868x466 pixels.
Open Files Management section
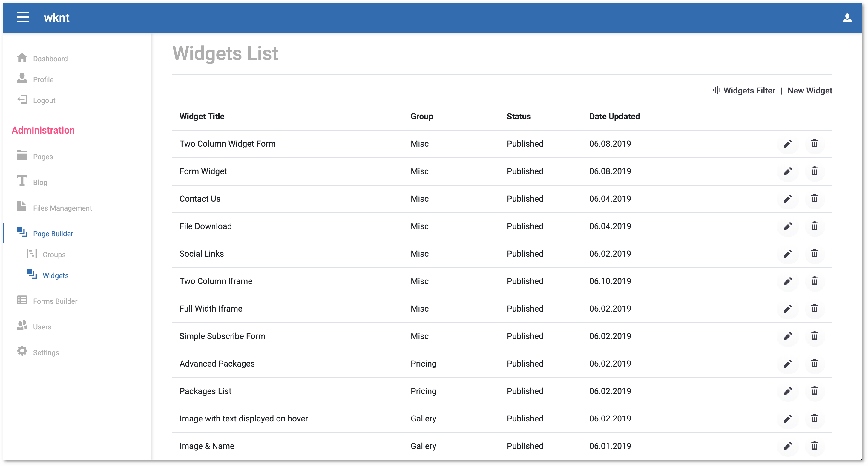point(54,208)
